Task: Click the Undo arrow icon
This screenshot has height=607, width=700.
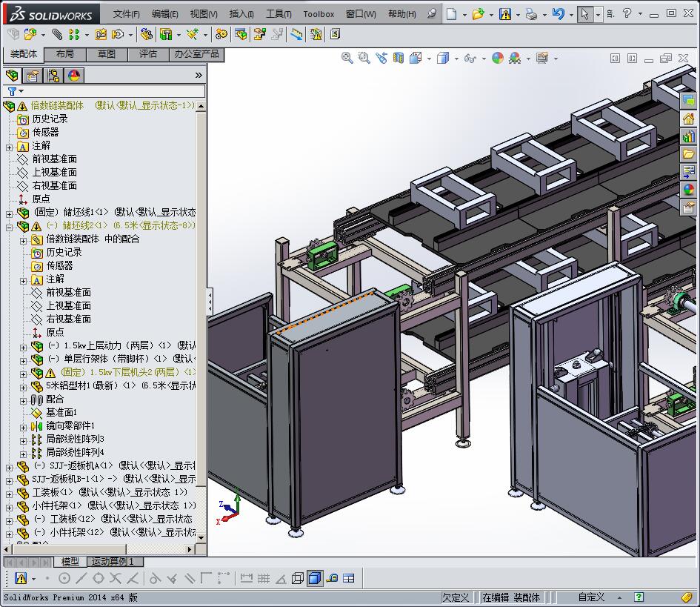Action: 558,14
